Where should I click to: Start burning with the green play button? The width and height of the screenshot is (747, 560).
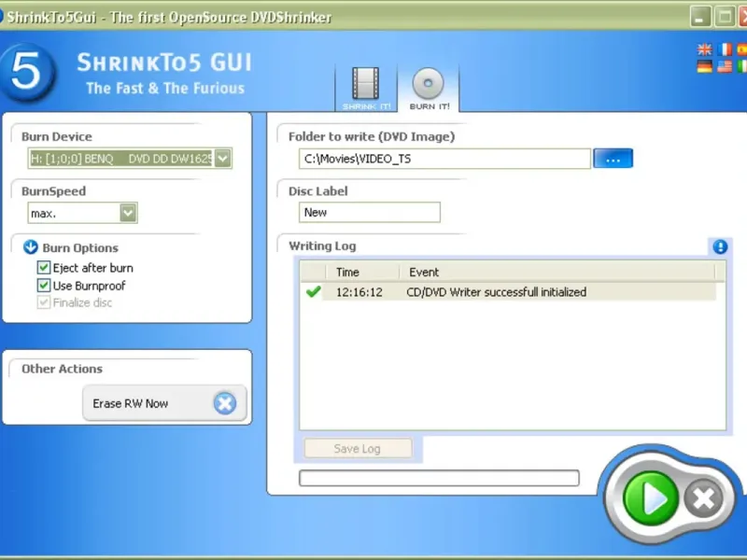(651, 498)
